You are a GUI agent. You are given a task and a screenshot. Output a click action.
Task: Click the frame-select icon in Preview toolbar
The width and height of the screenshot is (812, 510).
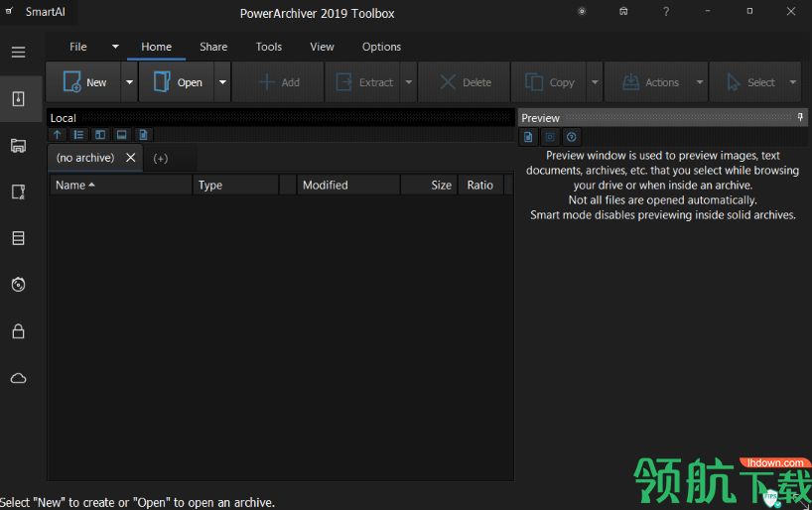tap(550, 137)
